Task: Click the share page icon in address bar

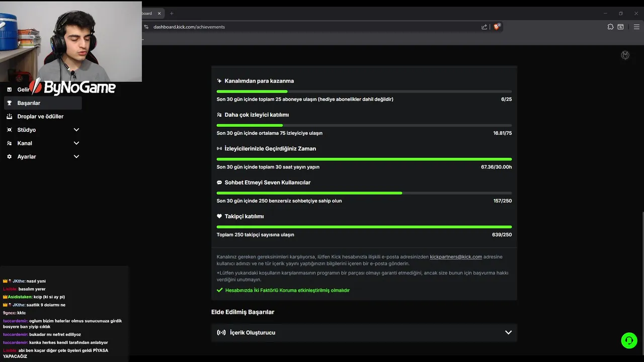Action: [484, 27]
